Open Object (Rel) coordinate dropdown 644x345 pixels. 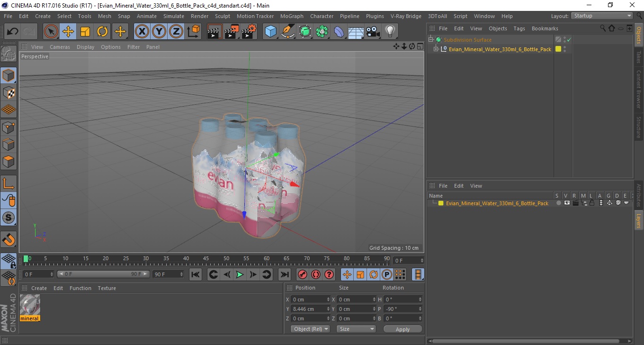coord(311,329)
